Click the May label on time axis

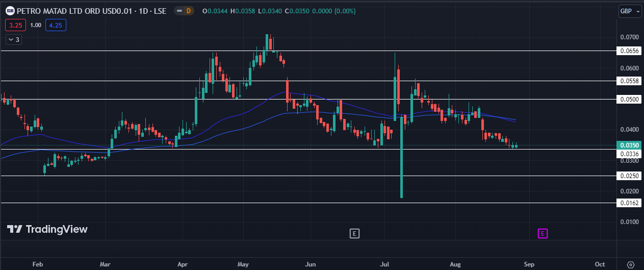point(243,264)
